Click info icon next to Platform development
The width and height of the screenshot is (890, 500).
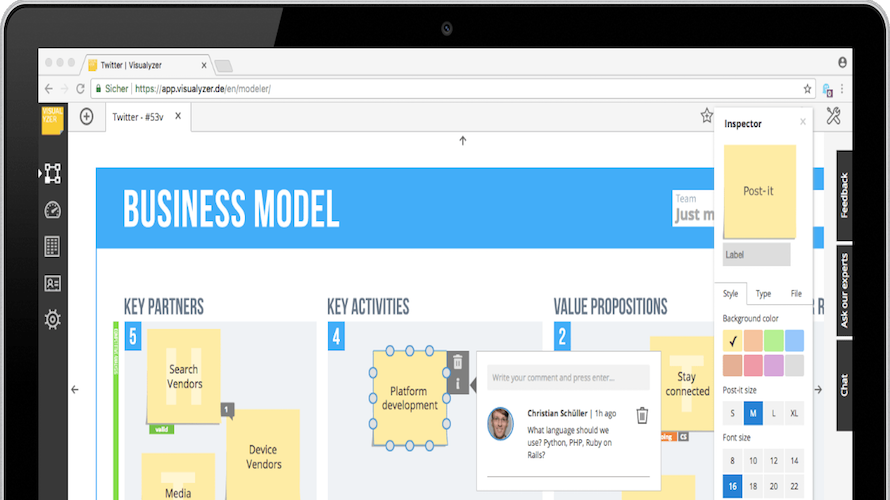pos(458,384)
